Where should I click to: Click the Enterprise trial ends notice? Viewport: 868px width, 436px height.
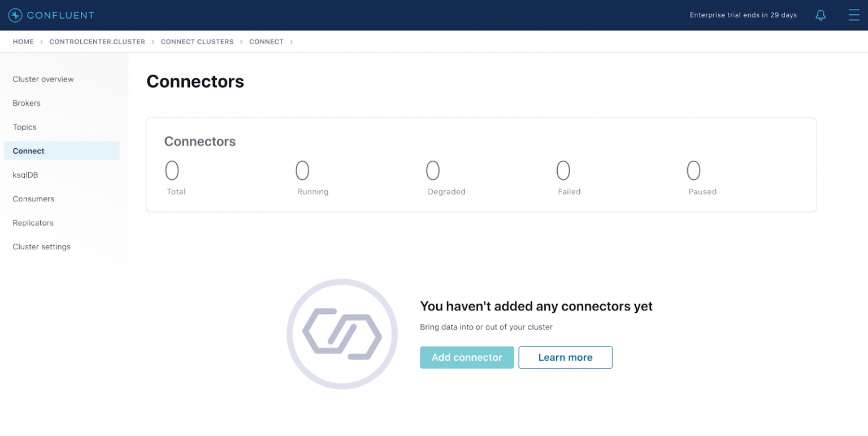coord(743,15)
